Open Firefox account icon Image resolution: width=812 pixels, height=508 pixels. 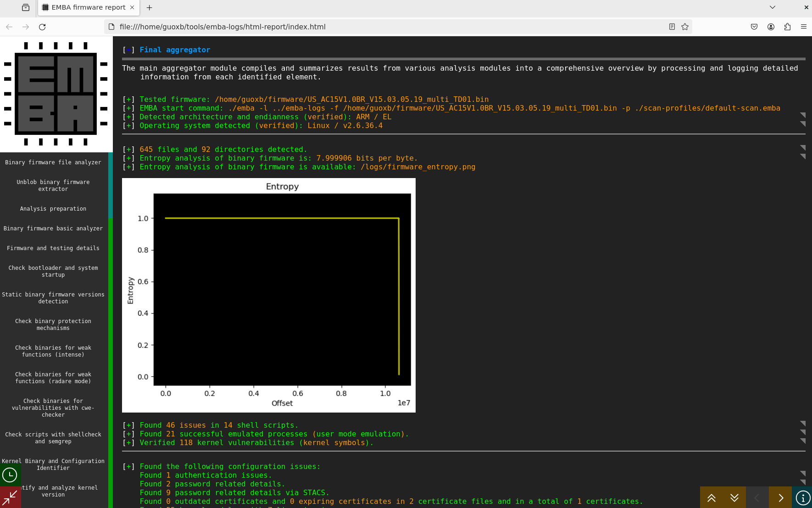771,27
